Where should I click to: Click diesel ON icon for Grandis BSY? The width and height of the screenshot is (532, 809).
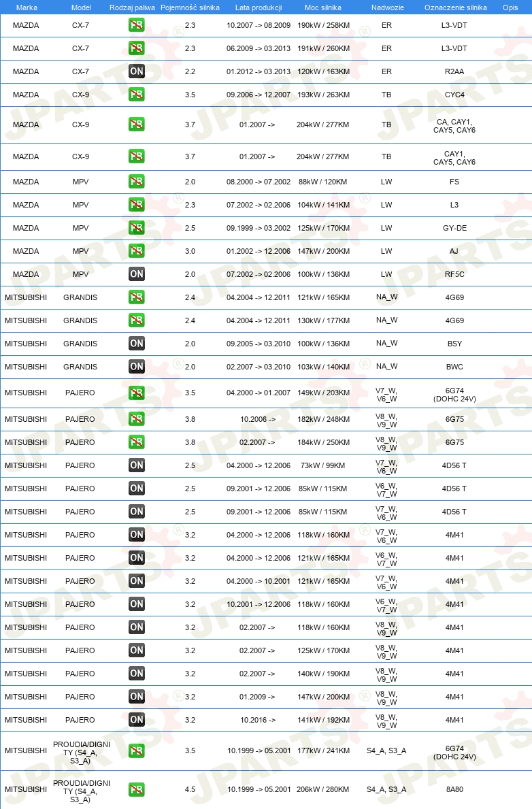(136, 343)
